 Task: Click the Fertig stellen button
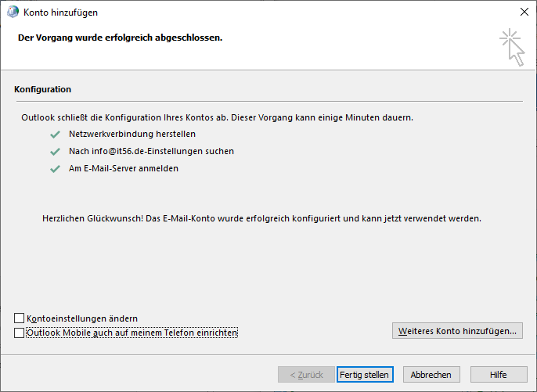(x=365, y=375)
